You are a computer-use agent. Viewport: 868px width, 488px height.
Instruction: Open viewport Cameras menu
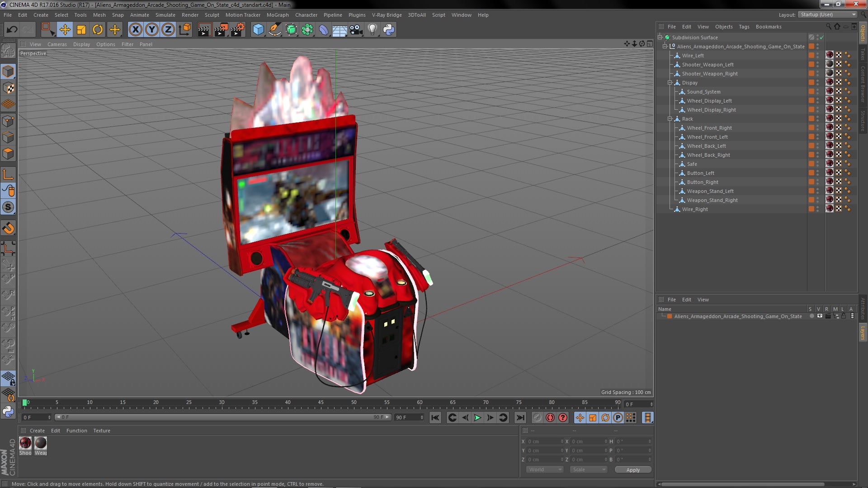coord(57,44)
